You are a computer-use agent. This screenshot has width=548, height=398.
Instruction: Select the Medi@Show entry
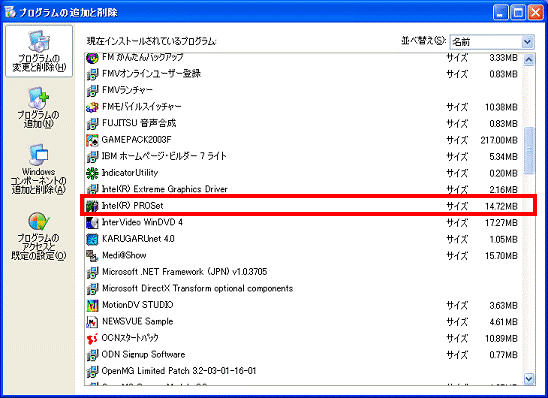click(x=303, y=256)
